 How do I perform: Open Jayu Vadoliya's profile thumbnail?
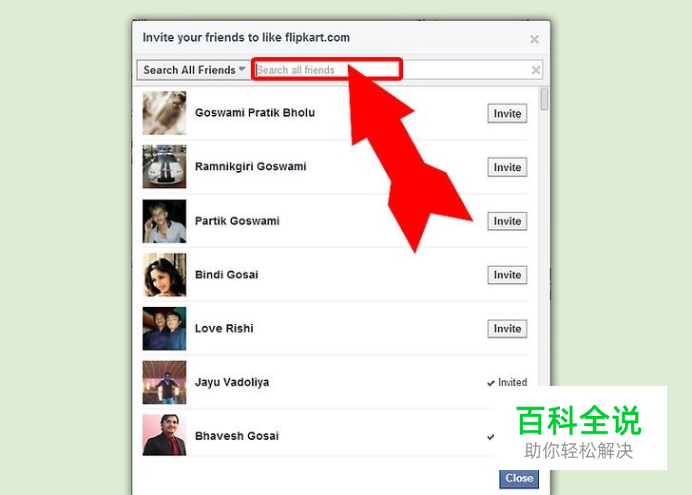coord(164,382)
